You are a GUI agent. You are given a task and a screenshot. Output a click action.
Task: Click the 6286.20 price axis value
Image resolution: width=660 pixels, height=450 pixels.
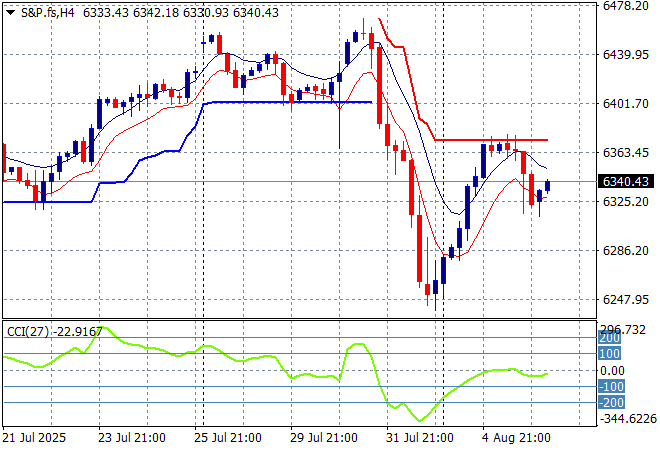pyautogui.click(x=625, y=250)
